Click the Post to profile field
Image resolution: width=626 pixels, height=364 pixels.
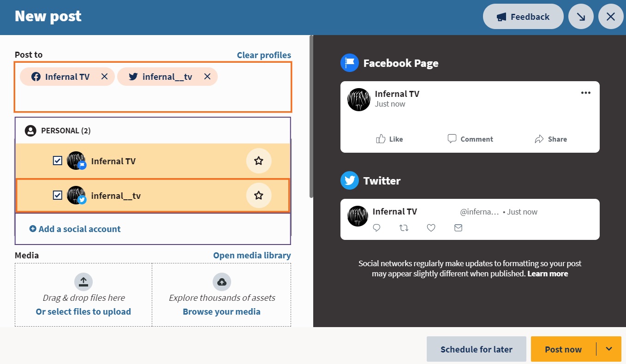pyautogui.click(x=153, y=87)
